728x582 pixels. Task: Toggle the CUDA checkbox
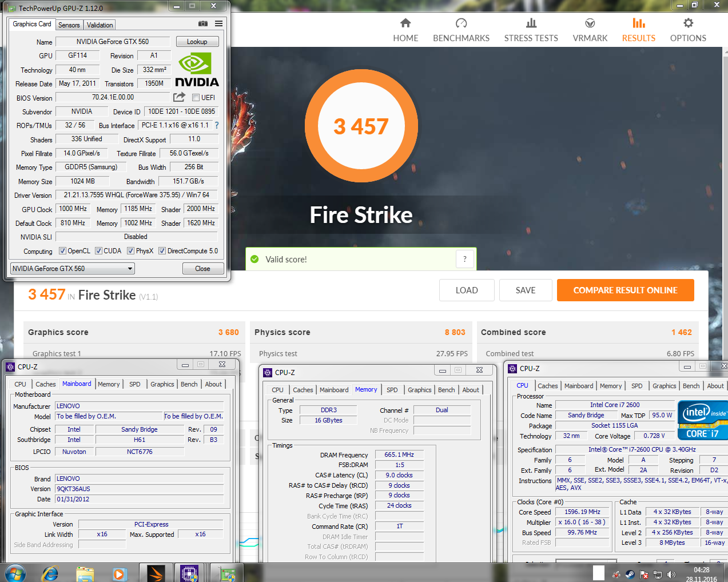[98, 250]
